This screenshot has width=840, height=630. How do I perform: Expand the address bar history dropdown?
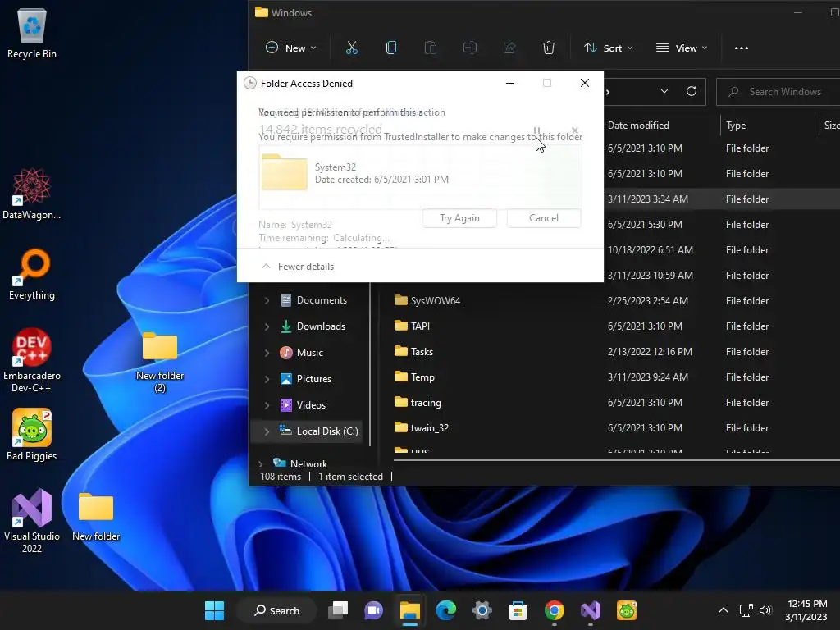tap(664, 92)
